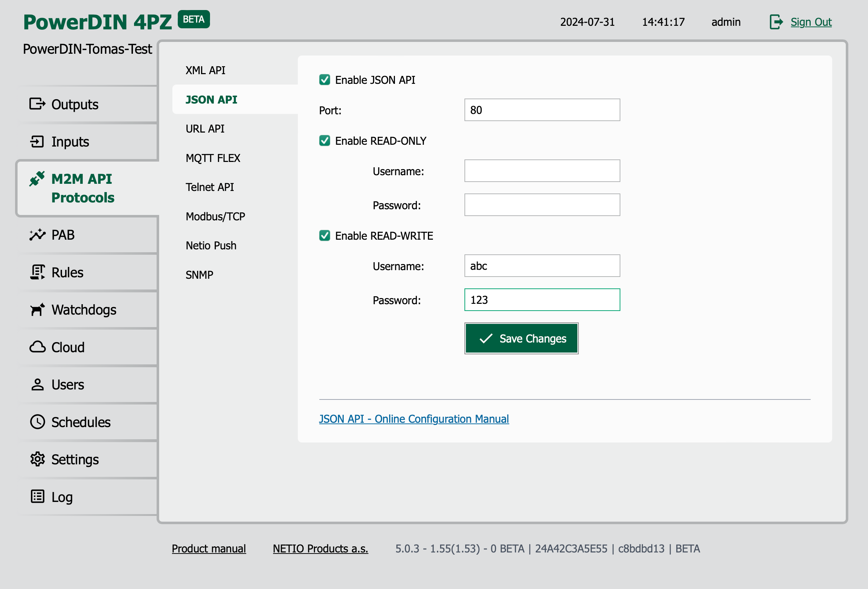Open JSON API Online Configuration Manual link
Viewport: 868px width, 589px height.
pyautogui.click(x=414, y=419)
